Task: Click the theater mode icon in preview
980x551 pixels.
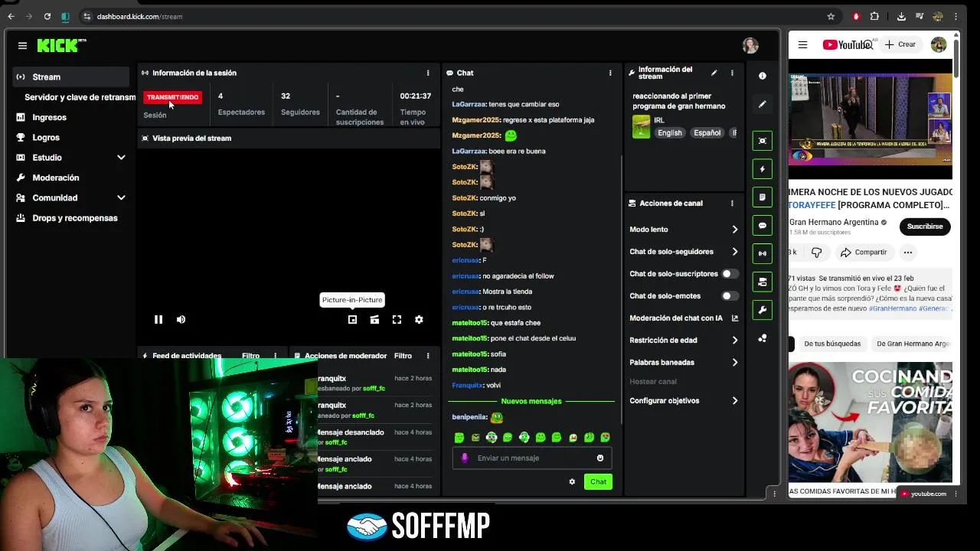Action: [374, 320]
